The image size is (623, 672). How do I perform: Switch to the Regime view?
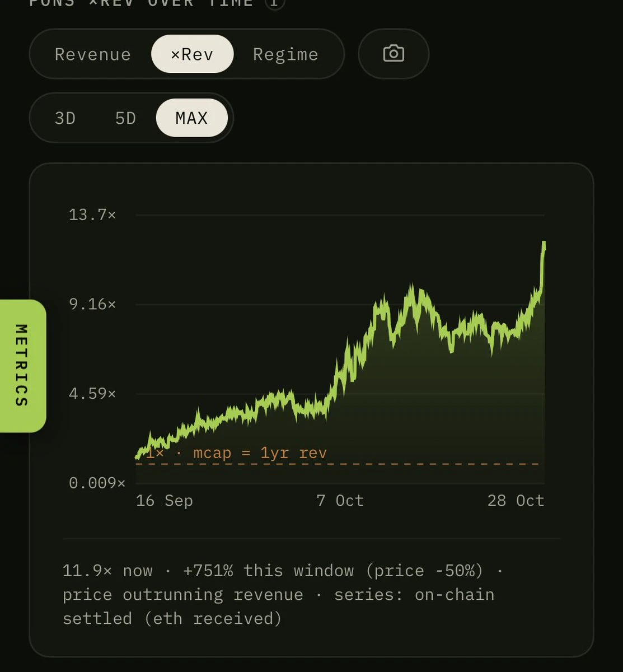pyautogui.click(x=285, y=54)
